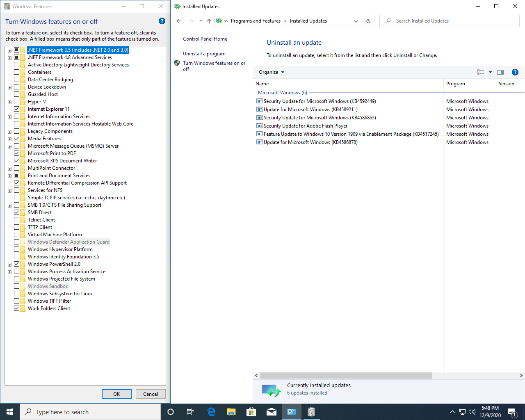525x420 pixels.
Task: Click Programs and Features breadcrumb
Action: coord(256,21)
